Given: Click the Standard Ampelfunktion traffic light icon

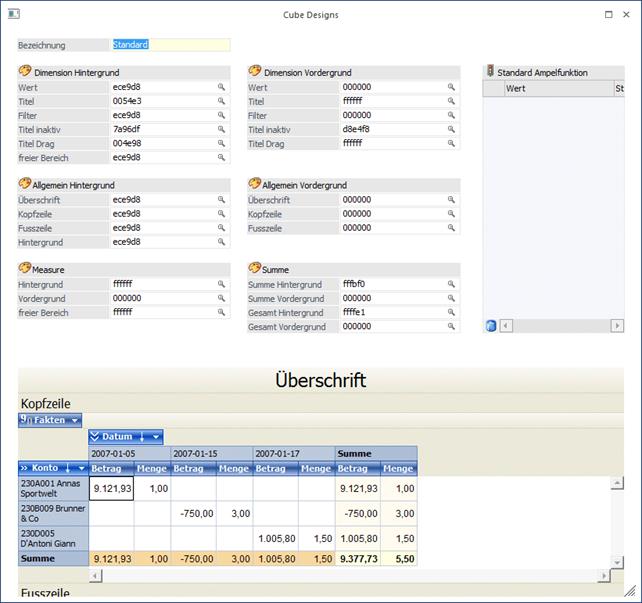Looking at the screenshot, I should [490, 72].
